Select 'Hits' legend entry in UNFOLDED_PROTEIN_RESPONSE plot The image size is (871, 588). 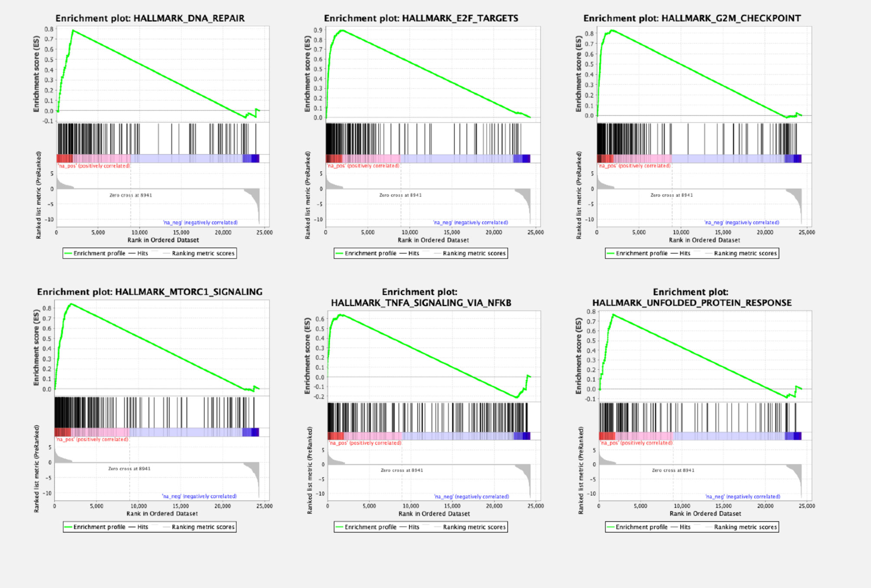681,527
